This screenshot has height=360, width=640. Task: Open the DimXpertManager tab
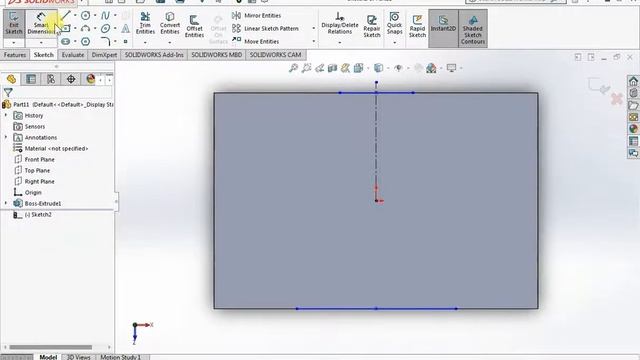click(x=71, y=79)
